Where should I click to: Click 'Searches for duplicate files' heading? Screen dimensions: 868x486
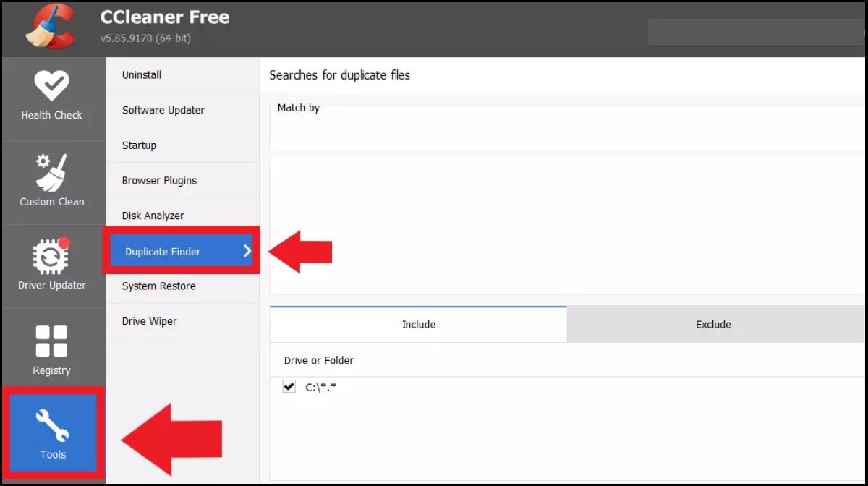pos(340,75)
